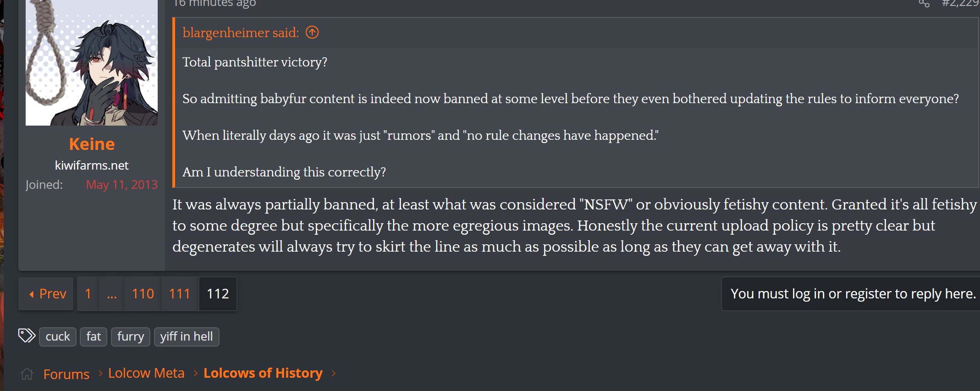The image size is (980, 391).
Task: Open Keine's avatar image
Action: 92,62
